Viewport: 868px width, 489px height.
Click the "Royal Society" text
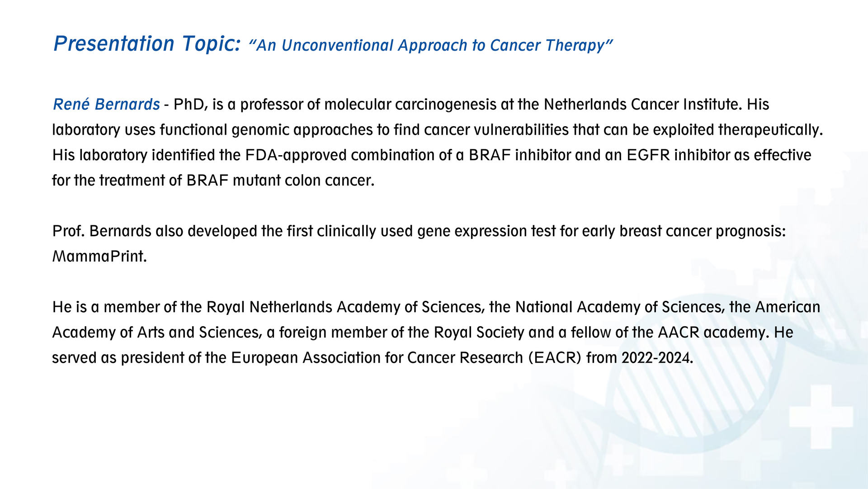click(479, 332)
